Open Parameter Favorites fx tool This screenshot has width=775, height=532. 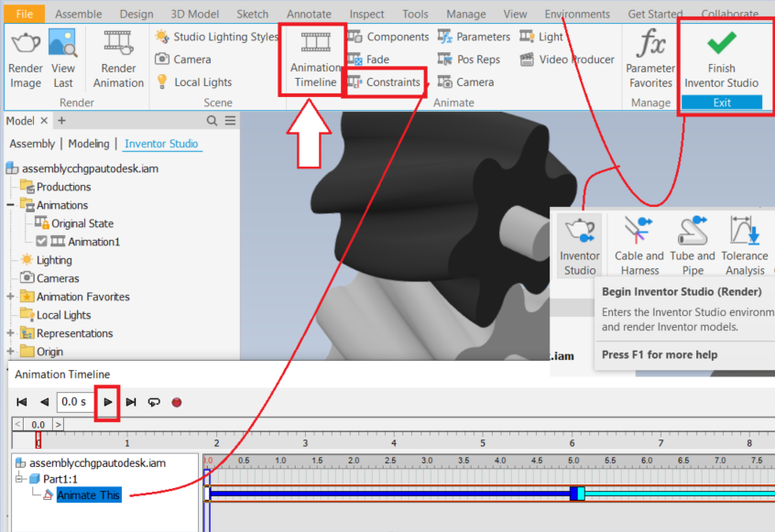[x=650, y=59]
